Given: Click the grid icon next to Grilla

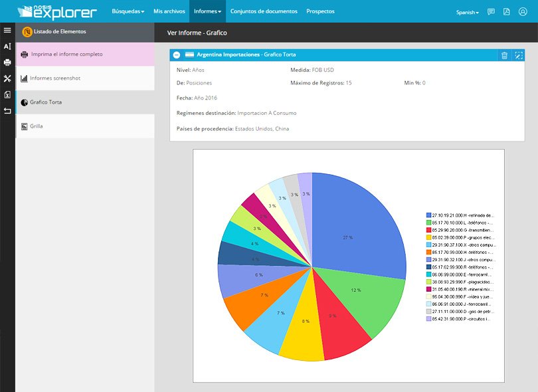Looking at the screenshot, I should click(24, 126).
